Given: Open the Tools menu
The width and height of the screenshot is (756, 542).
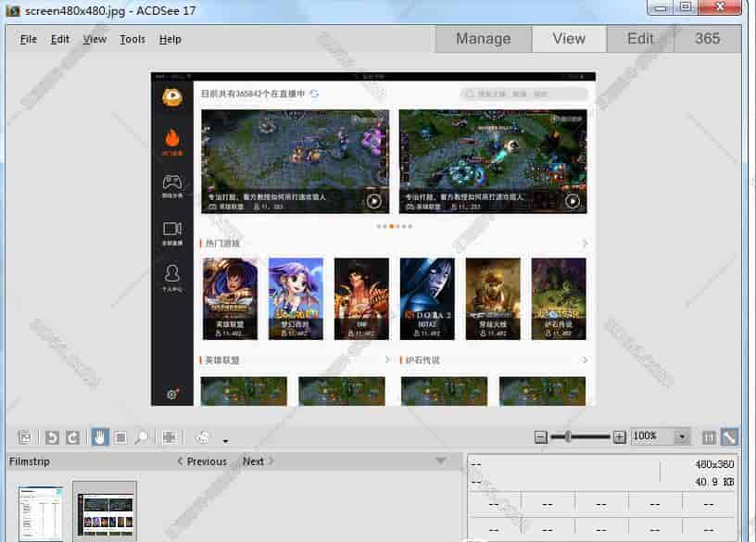Looking at the screenshot, I should pos(132,39).
